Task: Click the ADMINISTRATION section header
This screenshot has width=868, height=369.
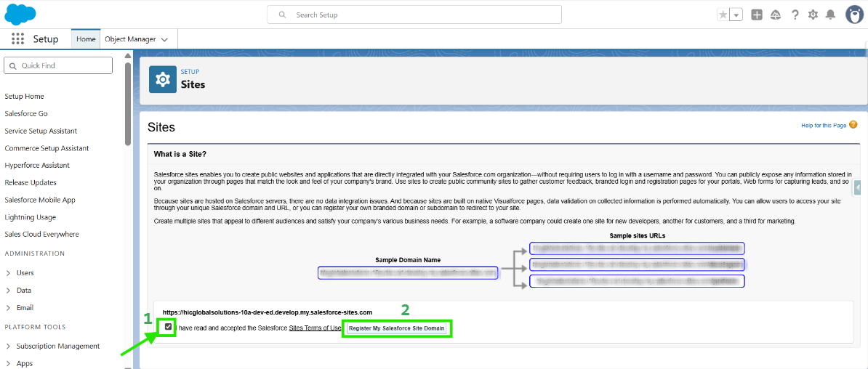Action: [35, 254]
